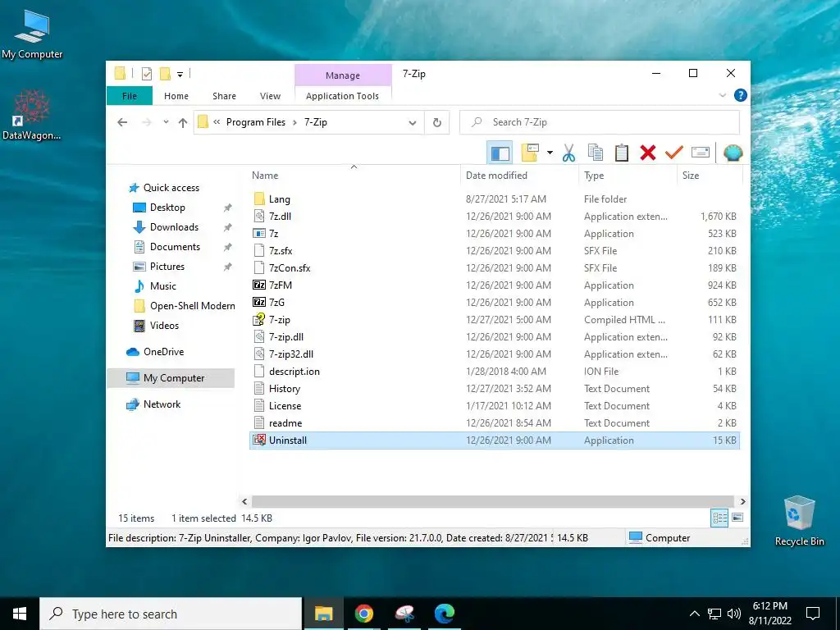Open Microsoft Edge from taskbar
This screenshot has height=630, width=840.
point(444,614)
